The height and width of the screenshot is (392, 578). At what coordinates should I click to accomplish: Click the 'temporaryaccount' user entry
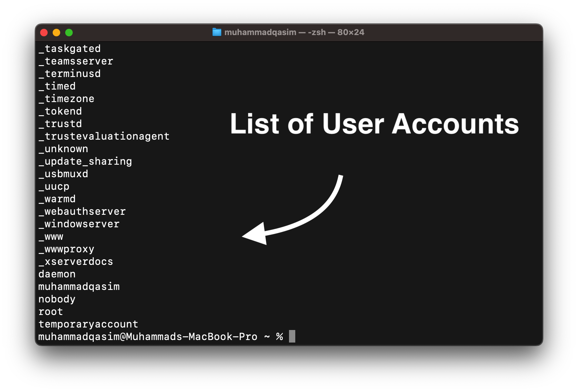point(88,324)
